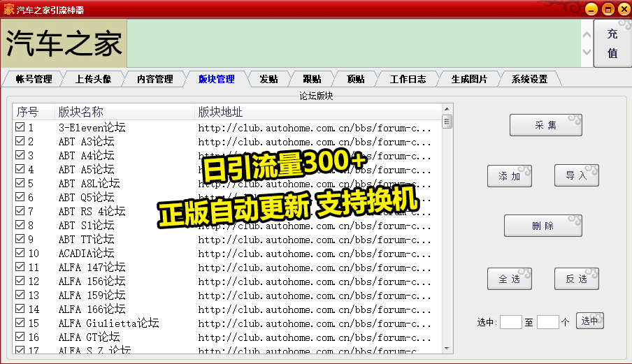Click the 反选 invert selection button
This screenshot has width=632, height=364.
click(x=576, y=279)
